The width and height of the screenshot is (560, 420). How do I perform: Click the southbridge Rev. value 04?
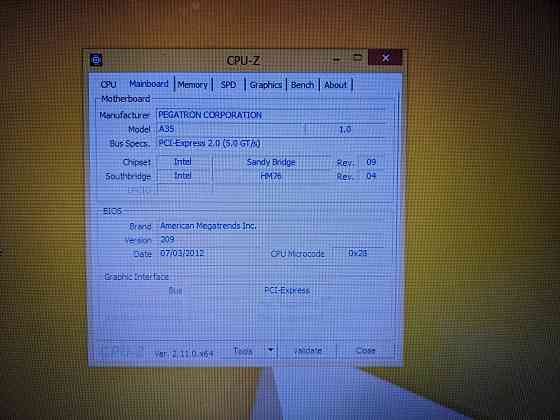click(371, 176)
